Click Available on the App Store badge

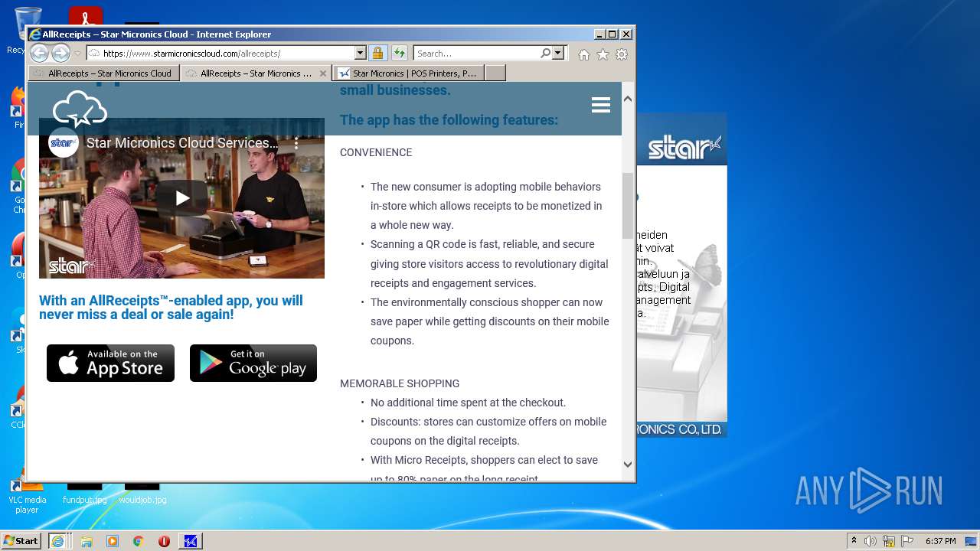[x=110, y=363]
